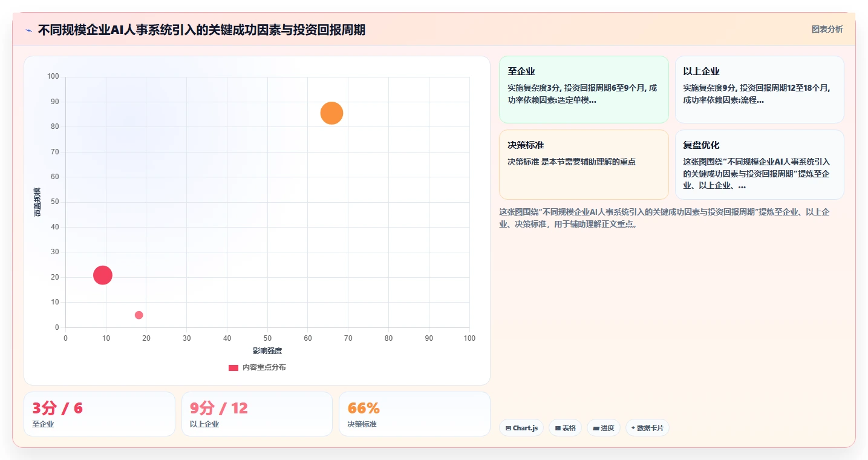
Task: Click the 进度 tag chip
Action: (604, 428)
